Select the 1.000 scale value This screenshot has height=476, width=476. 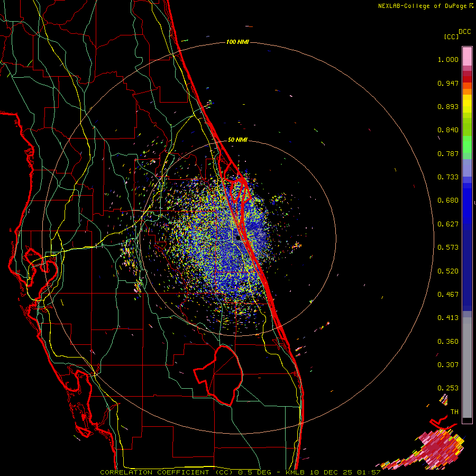(448, 59)
